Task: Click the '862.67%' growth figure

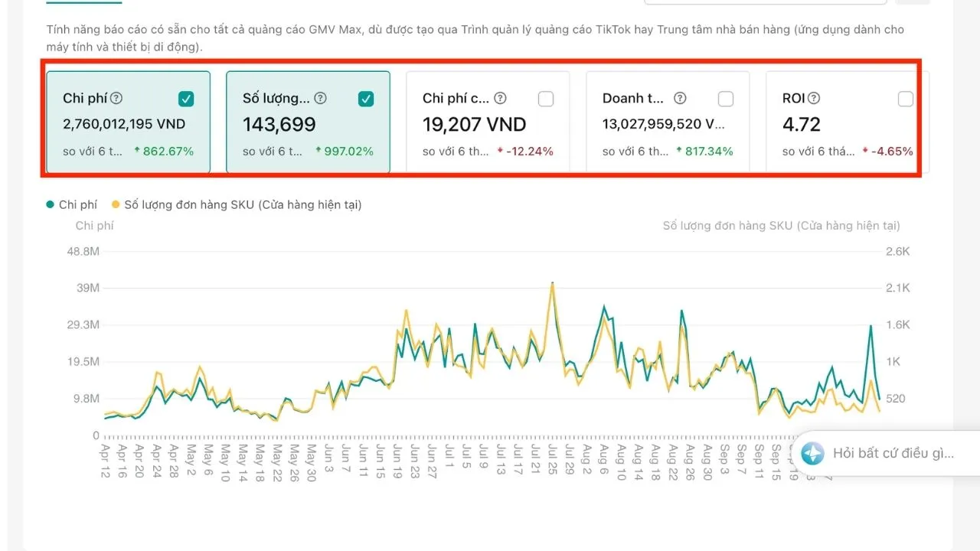Action: pyautogui.click(x=168, y=152)
